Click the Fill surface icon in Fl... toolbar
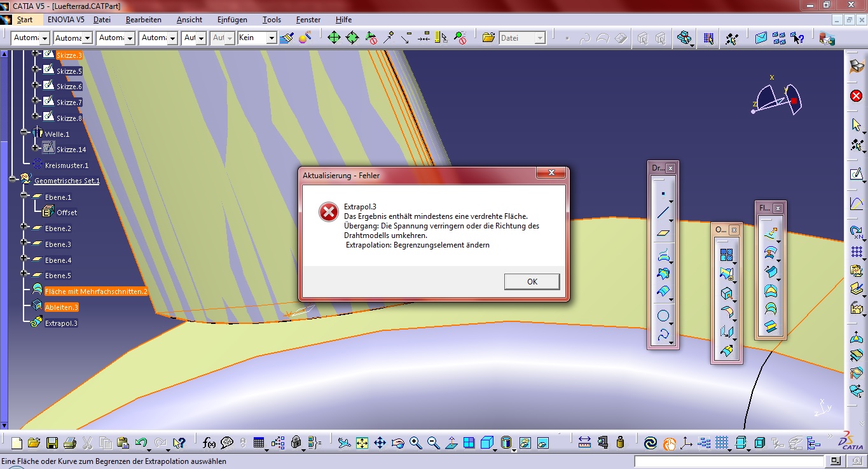868x469 pixels. click(770, 290)
